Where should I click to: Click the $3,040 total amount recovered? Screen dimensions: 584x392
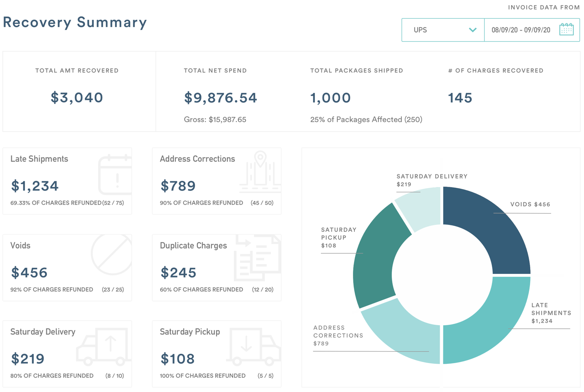[x=77, y=98]
